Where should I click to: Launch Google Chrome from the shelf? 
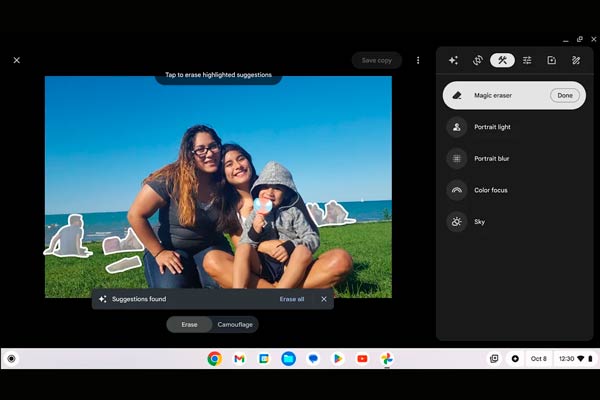point(215,359)
